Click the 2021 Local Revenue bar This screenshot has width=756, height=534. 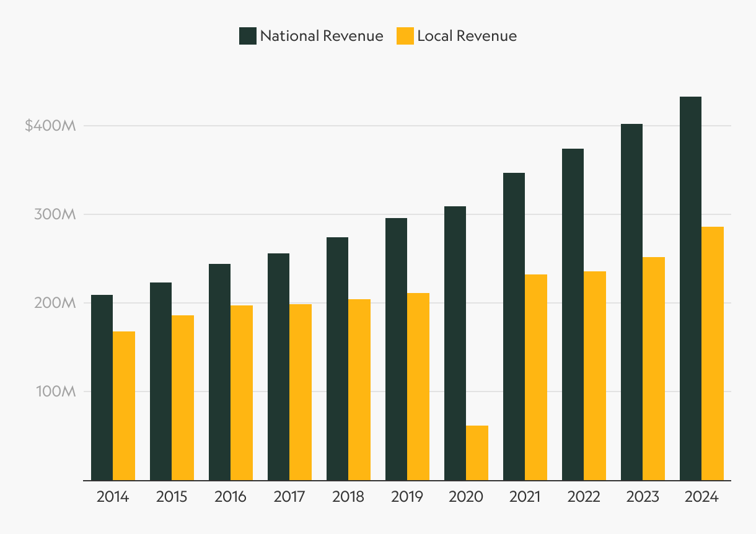[536, 377]
